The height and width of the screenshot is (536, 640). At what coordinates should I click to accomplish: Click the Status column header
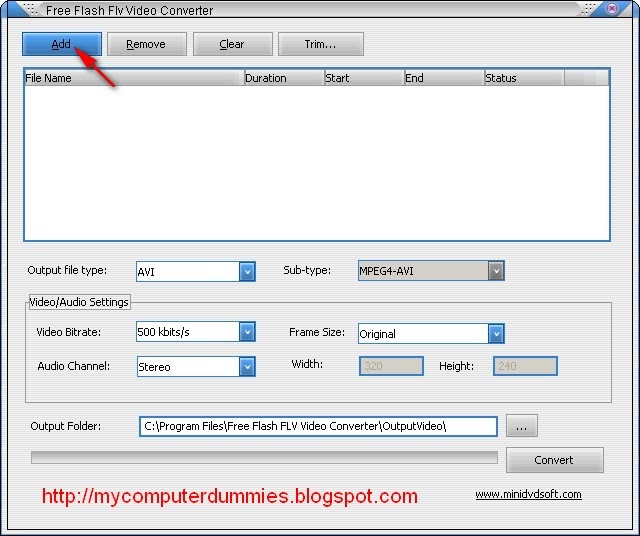[x=524, y=78]
